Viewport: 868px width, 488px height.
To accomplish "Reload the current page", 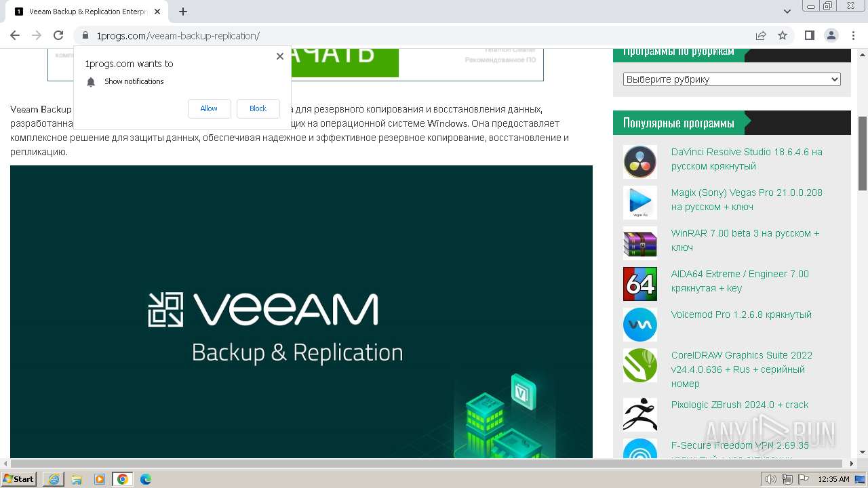I will pyautogui.click(x=58, y=35).
